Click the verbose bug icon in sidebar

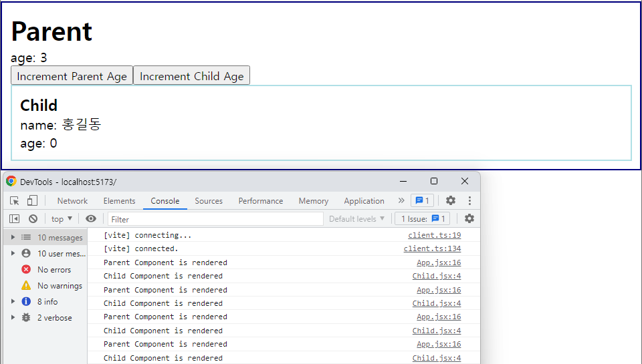tap(26, 317)
